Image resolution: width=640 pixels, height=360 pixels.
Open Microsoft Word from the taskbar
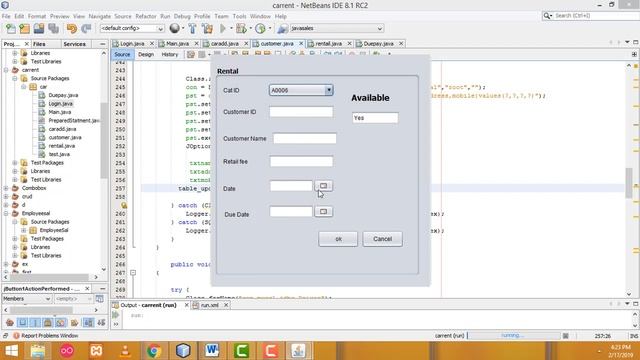[212, 351]
